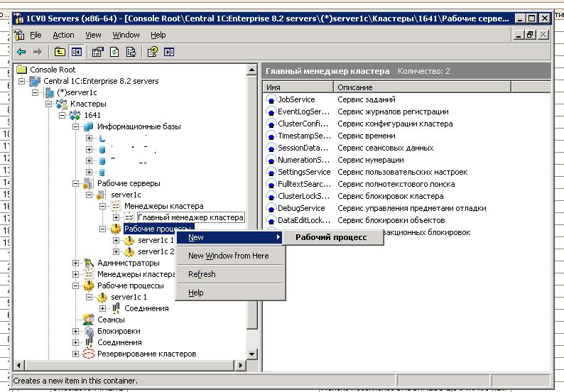Click the JobService service icon
564x392 pixels.
(271, 99)
